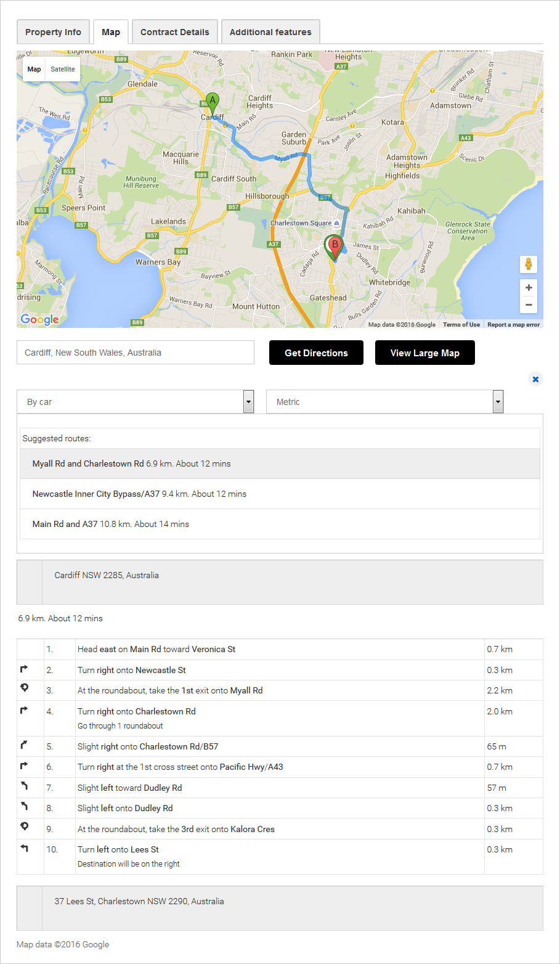The image size is (560, 964).
Task: Click step 5 Slight right onto Charlestown Rd/B57
Action: point(280,746)
